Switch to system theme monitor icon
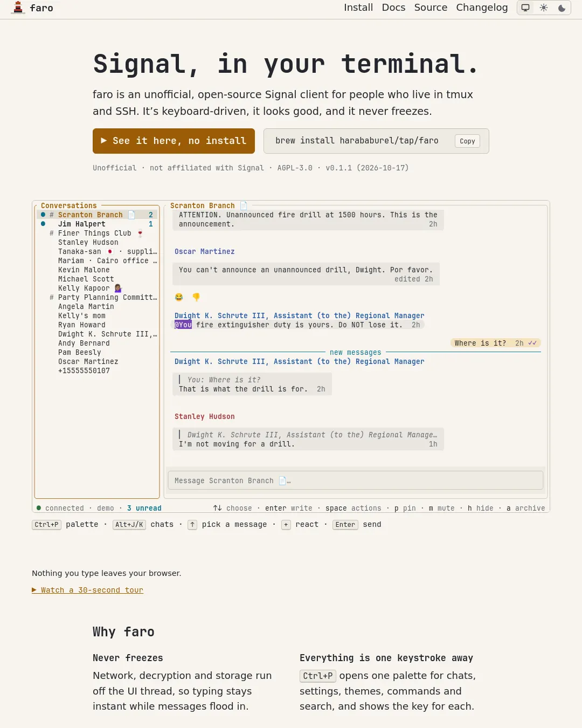This screenshot has width=582, height=728. point(525,8)
